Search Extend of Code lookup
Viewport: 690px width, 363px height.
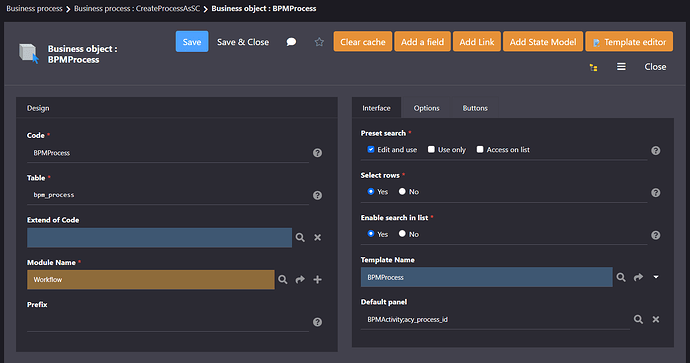300,238
